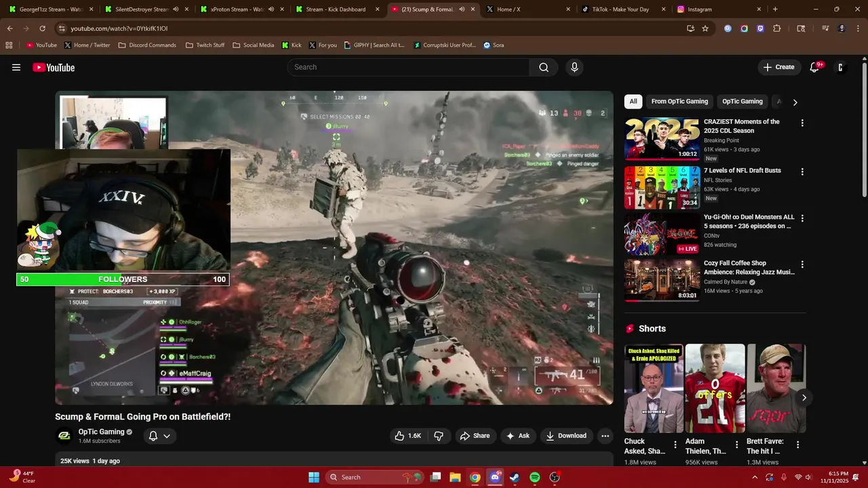Reload the page in Chrome
Image resolution: width=868 pixels, height=488 pixels.
pyautogui.click(x=42, y=28)
